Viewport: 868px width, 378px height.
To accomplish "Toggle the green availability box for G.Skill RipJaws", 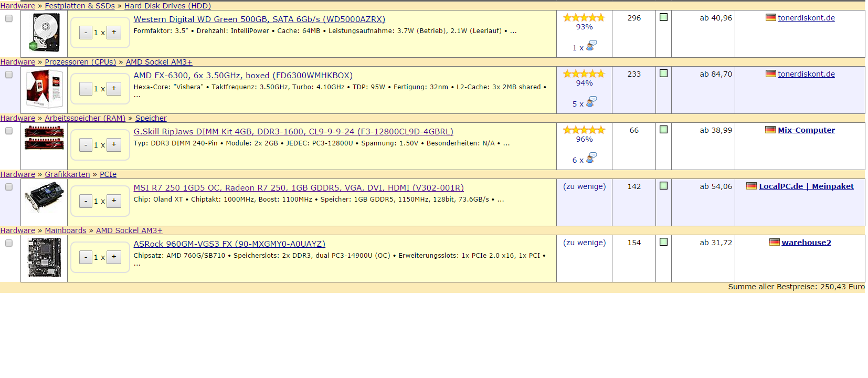I will coord(663,130).
